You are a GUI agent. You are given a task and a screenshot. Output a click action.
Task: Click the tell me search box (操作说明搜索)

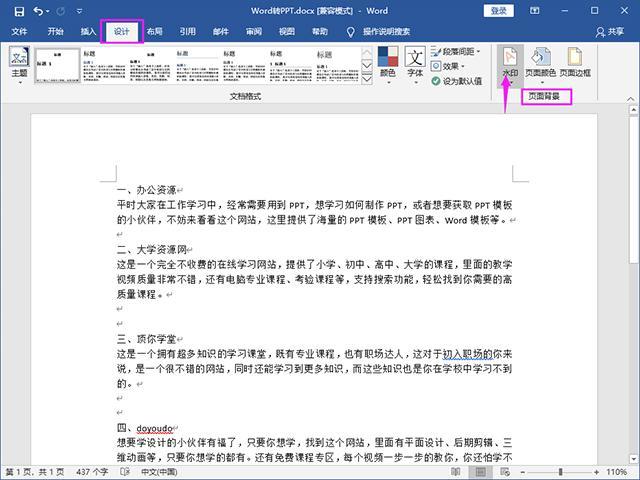[386, 31]
